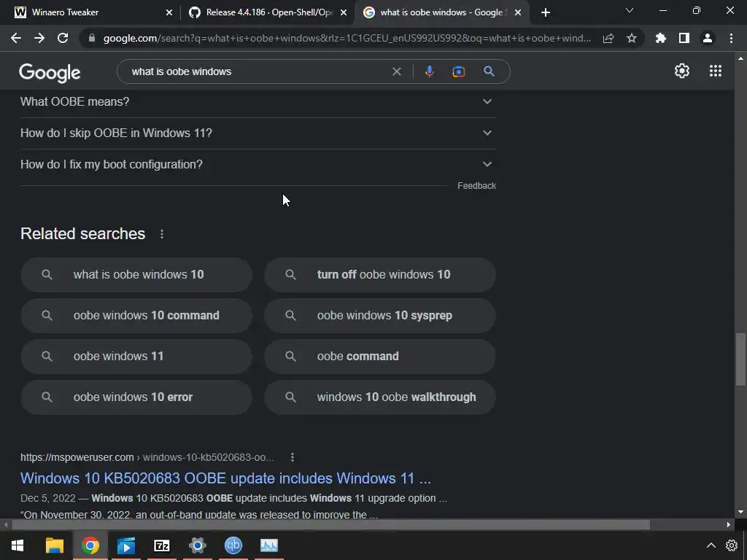
Task: Click horizontal scrollbar right arrow
Action: pos(729,525)
